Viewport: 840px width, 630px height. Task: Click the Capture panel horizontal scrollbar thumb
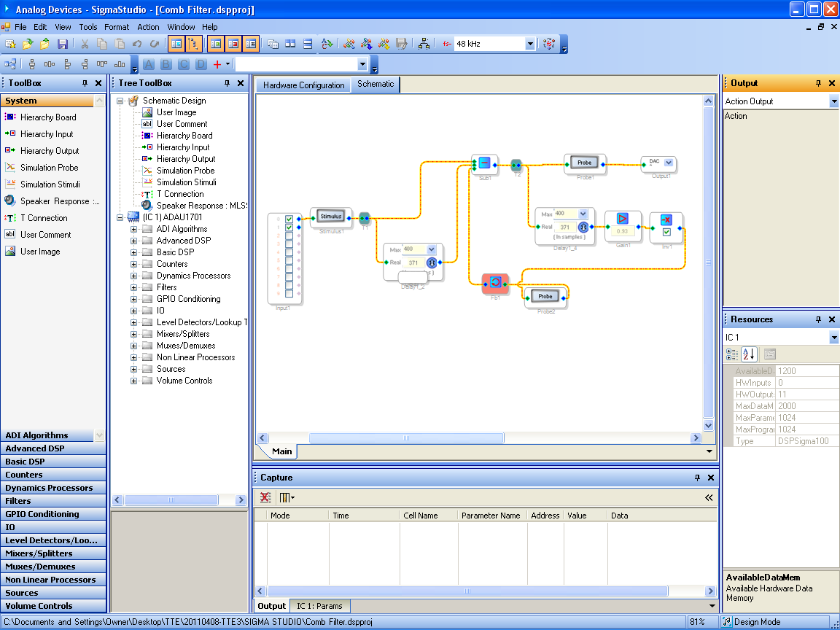(x=467, y=591)
